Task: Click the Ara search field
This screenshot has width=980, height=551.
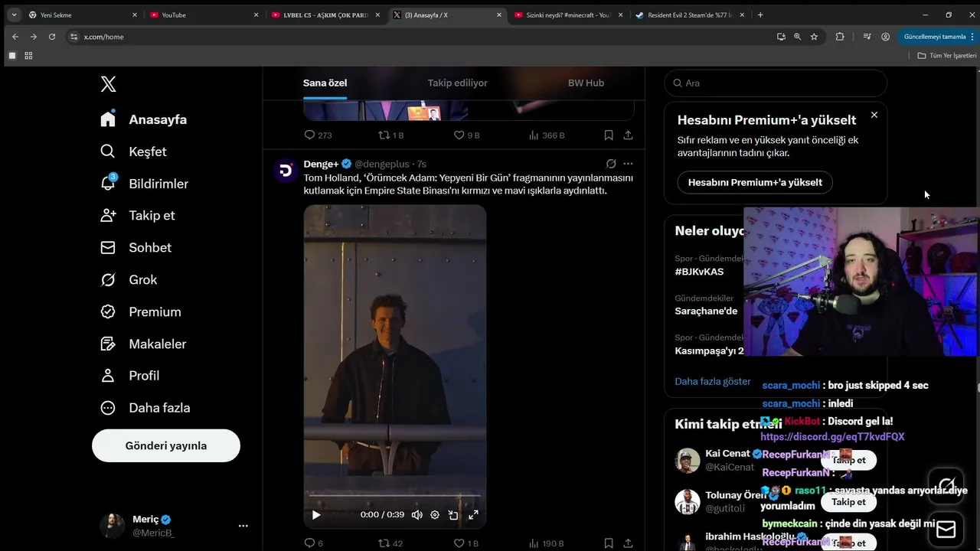Action: (x=776, y=83)
